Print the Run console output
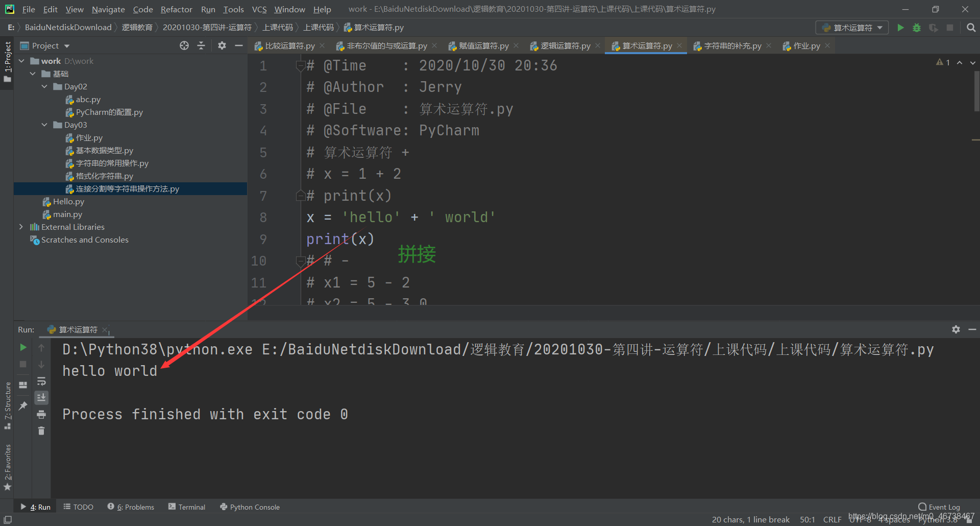This screenshot has height=526, width=980. [x=41, y=414]
